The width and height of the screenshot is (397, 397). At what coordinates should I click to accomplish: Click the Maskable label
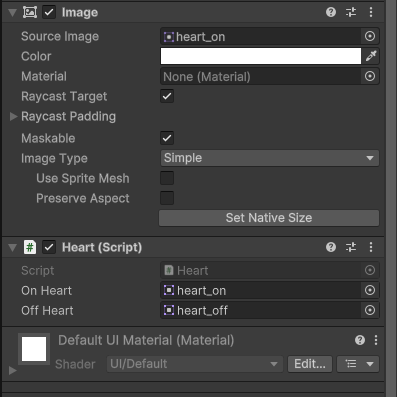point(48,138)
